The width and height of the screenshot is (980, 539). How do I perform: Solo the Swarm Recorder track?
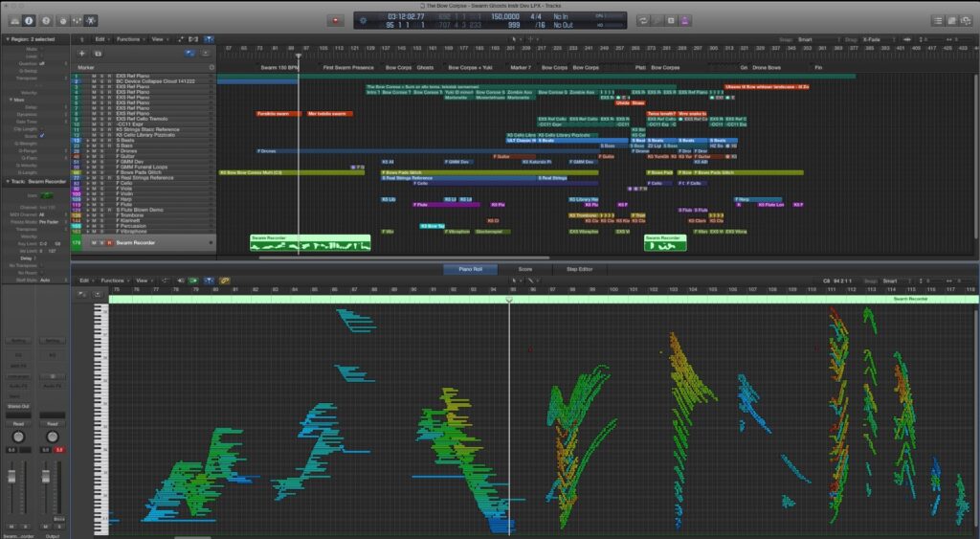click(x=101, y=242)
